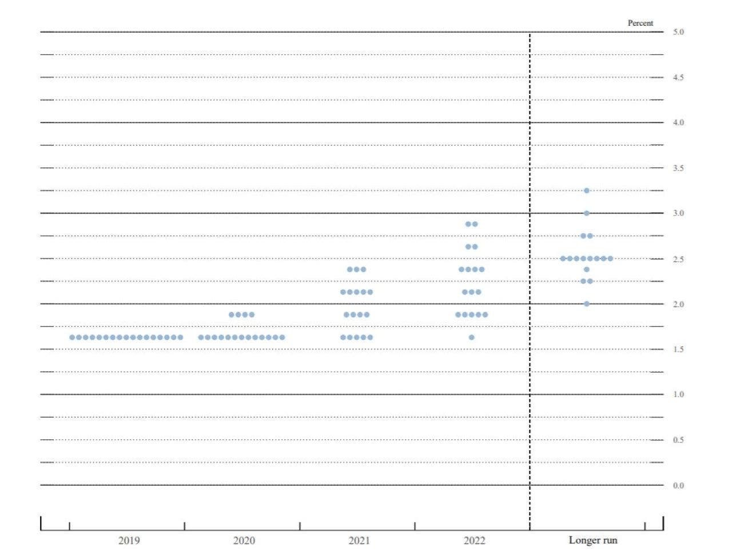Select the 2022 year label

coord(474,541)
